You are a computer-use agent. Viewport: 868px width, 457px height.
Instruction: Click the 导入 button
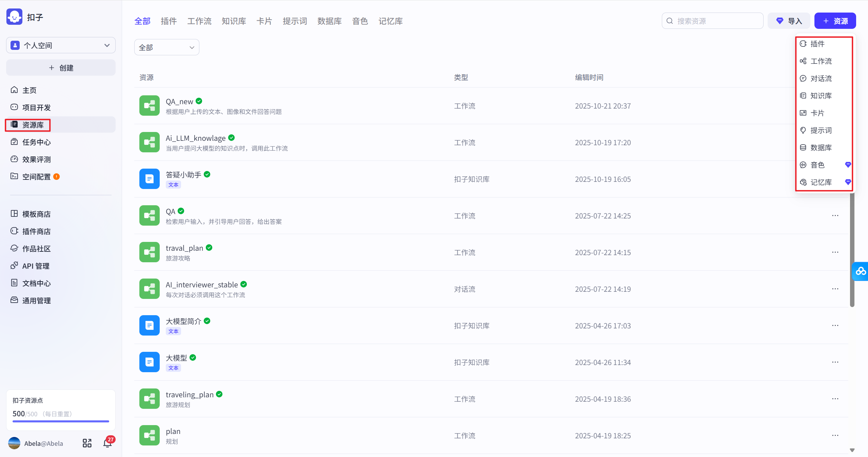coord(789,21)
